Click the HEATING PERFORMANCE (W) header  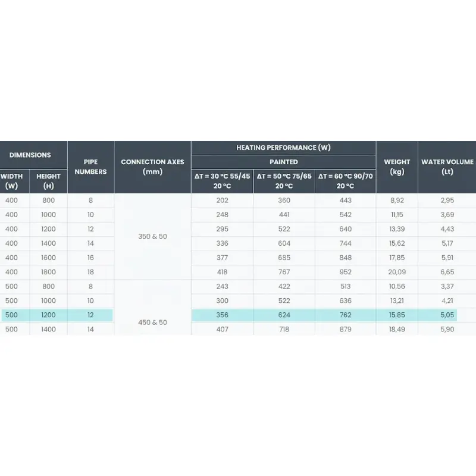point(284,148)
